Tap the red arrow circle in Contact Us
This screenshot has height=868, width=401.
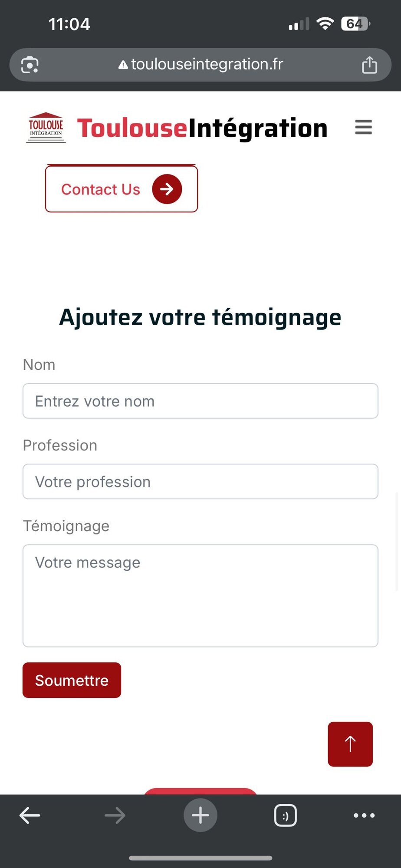[167, 189]
